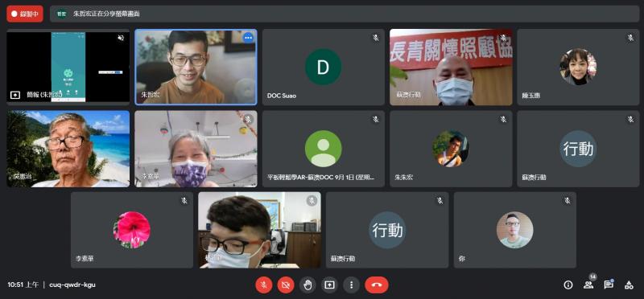The image size is (644, 299).
Task: Select the video tile of the man in blue mask
Action: tap(259, 230)
